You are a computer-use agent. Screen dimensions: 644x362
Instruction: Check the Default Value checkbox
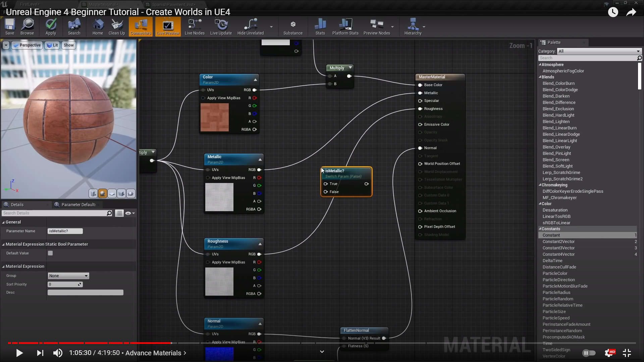click(x=50, y=253)
